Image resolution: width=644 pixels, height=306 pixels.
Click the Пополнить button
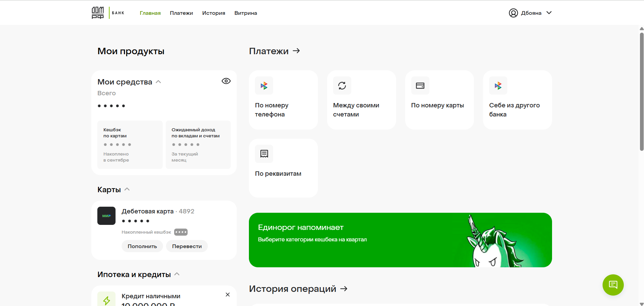tap(142, 246)
